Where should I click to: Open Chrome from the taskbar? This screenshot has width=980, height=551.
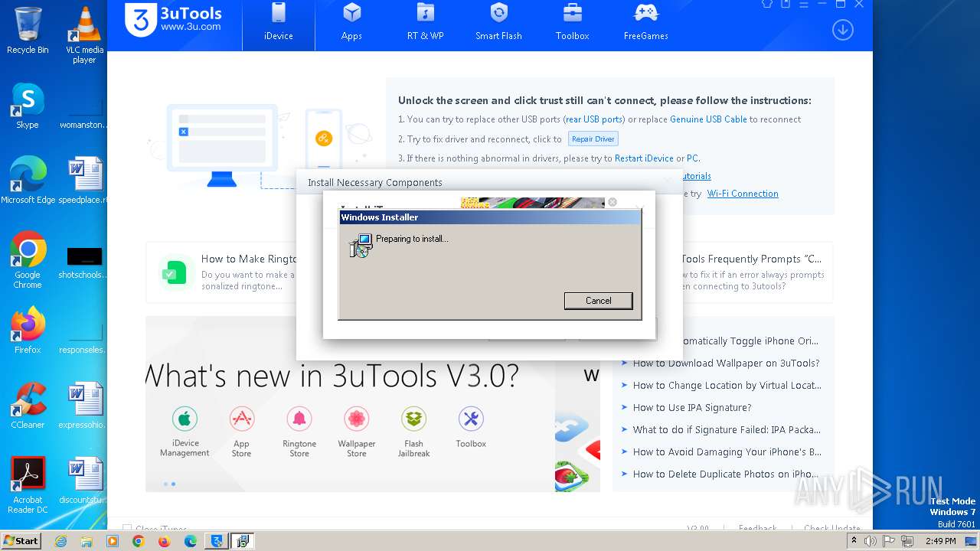click(139, 541)
